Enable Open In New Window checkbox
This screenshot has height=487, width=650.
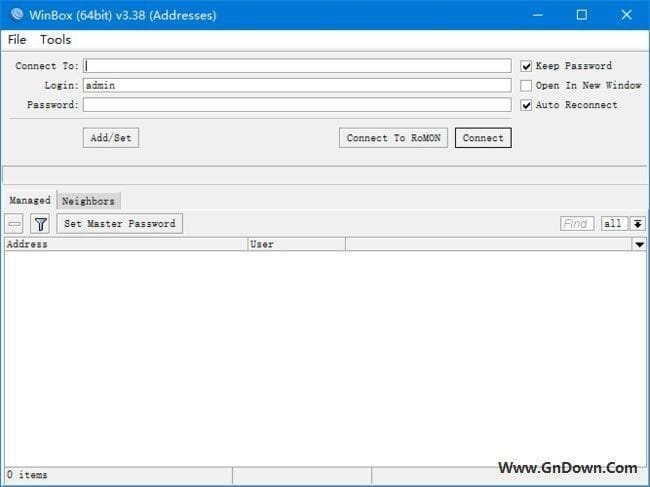click(526, 85)
